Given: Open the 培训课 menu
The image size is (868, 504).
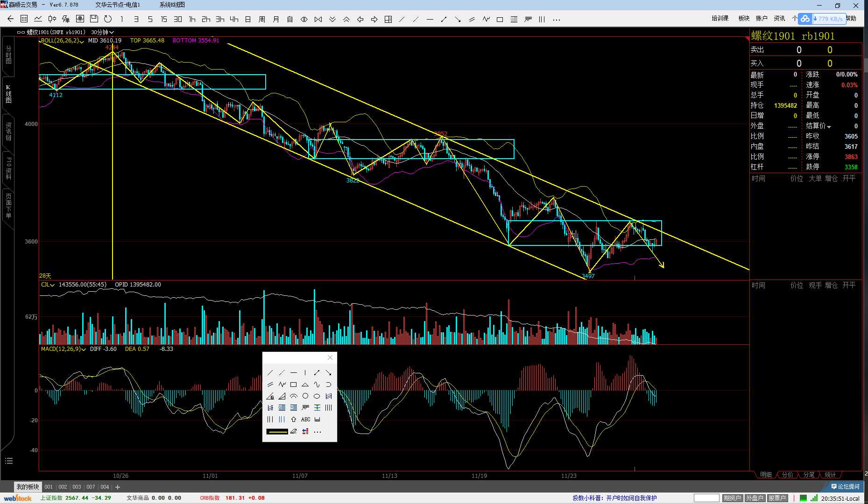Looking at the screenshot, I should click(x=720, y=18).
